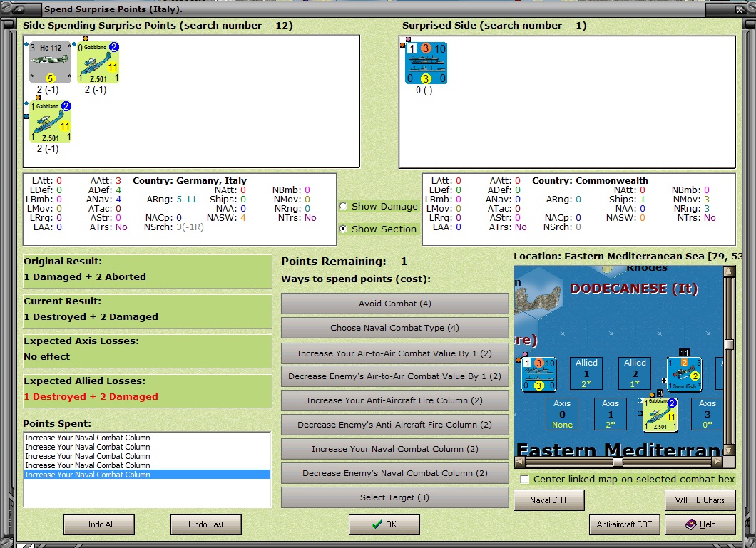Click the Axis 3 sea box on map
This screenshot has height=548, width=756.
(x=708, y=413)
